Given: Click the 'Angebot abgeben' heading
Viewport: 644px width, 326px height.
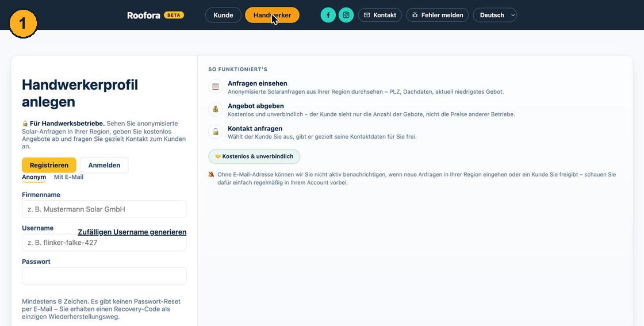Looking at the screenshot, I should pyautogui.click(x=256, y=106).
